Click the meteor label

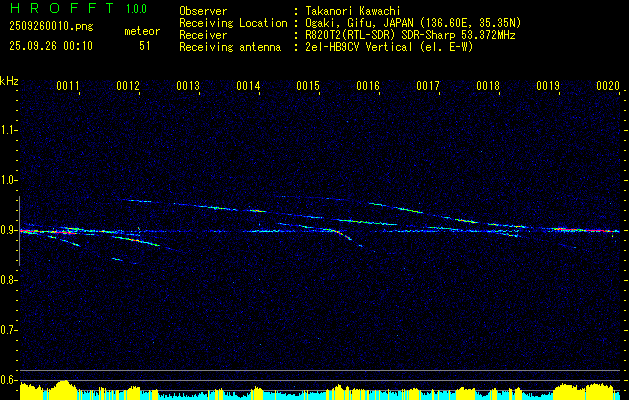(142, 31)
